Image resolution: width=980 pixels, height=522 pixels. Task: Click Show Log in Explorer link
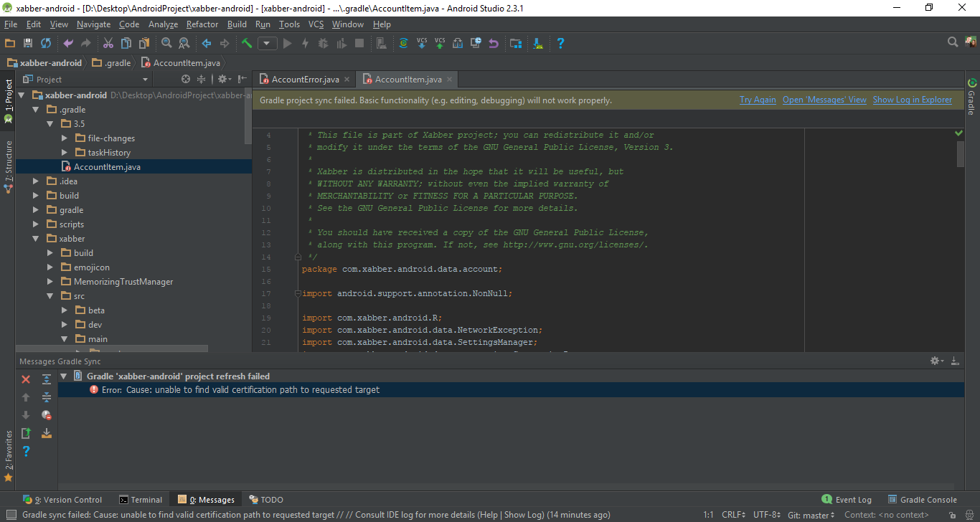point(913,100)
